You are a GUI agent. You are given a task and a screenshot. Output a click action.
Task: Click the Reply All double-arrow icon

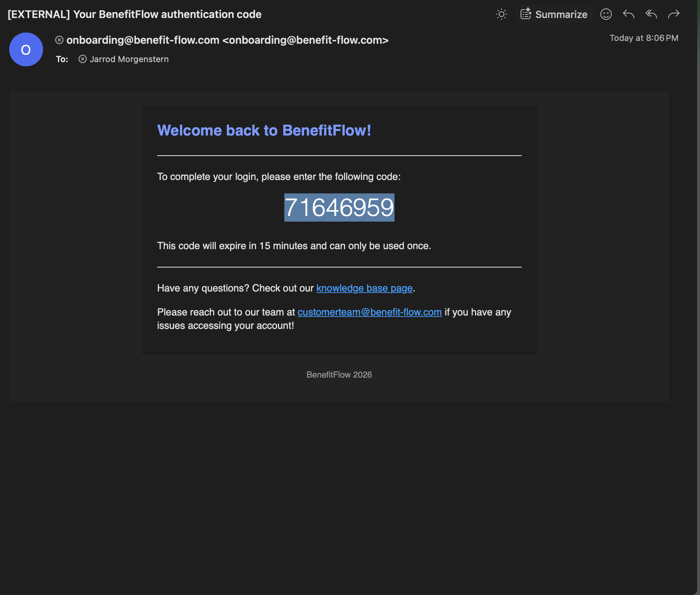(x=651, y=14)
